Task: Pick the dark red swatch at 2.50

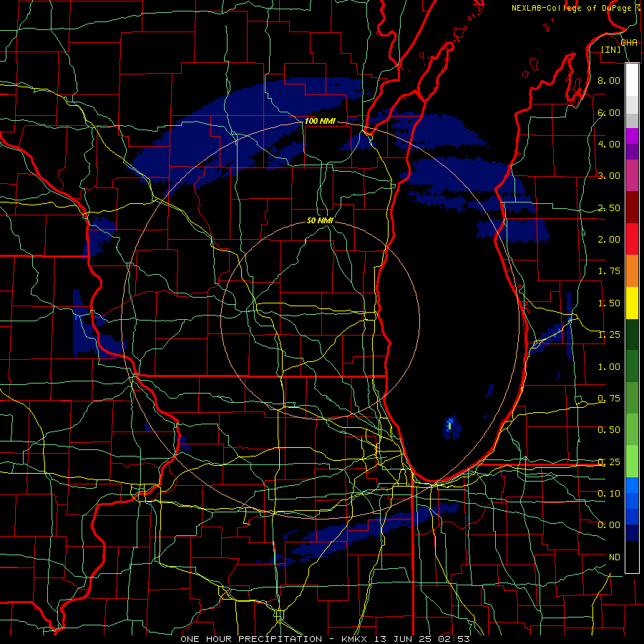Action: pyautogui.click(x=632, y=208)
